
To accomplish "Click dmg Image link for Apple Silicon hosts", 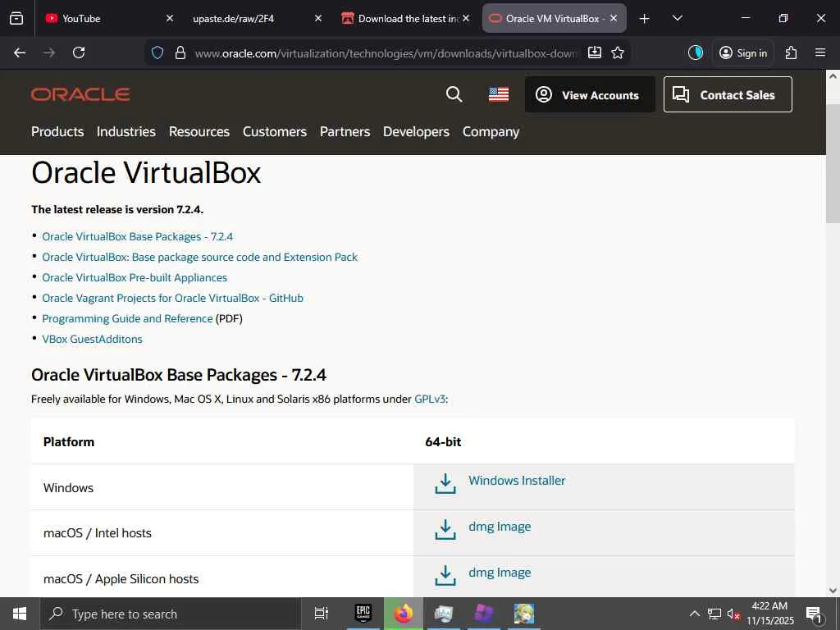I will tap(500, 573).
